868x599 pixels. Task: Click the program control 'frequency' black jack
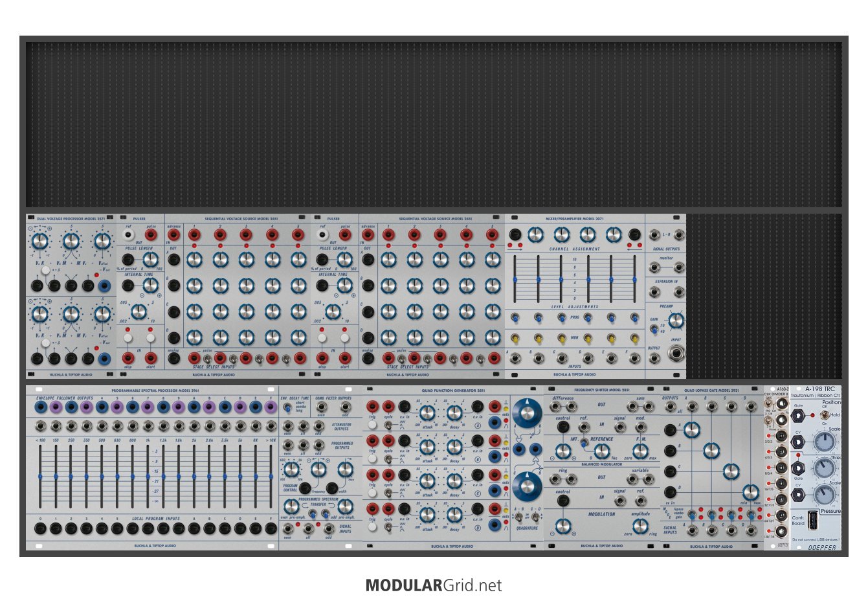click(x=304, y=488)
